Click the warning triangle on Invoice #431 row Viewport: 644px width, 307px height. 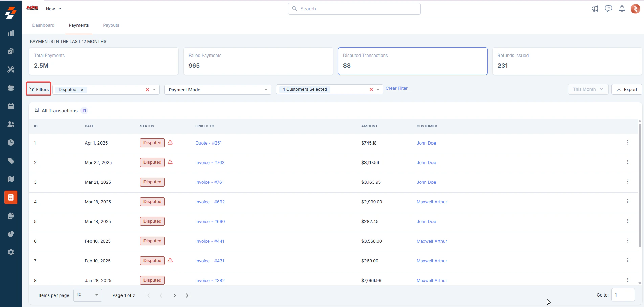(x=170, y=260)
